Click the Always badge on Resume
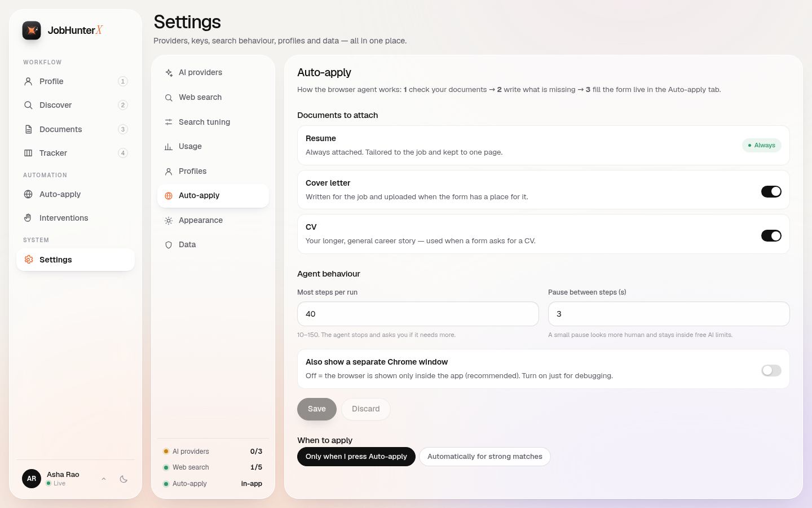The height and width of the screenshot is (508, 812). (x=762, y=145)
